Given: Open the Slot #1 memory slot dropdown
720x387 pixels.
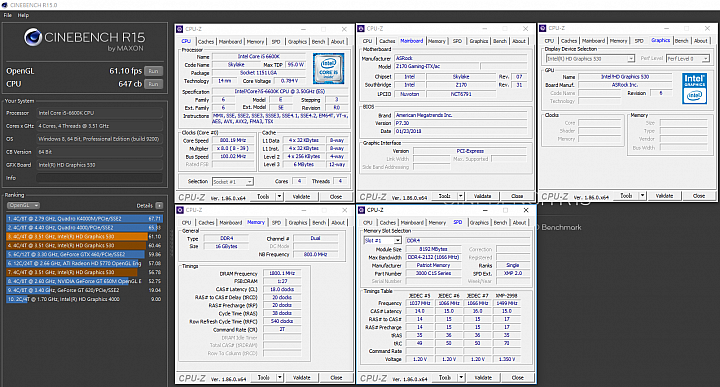Looking at the screenshot, I should (382, 241).
